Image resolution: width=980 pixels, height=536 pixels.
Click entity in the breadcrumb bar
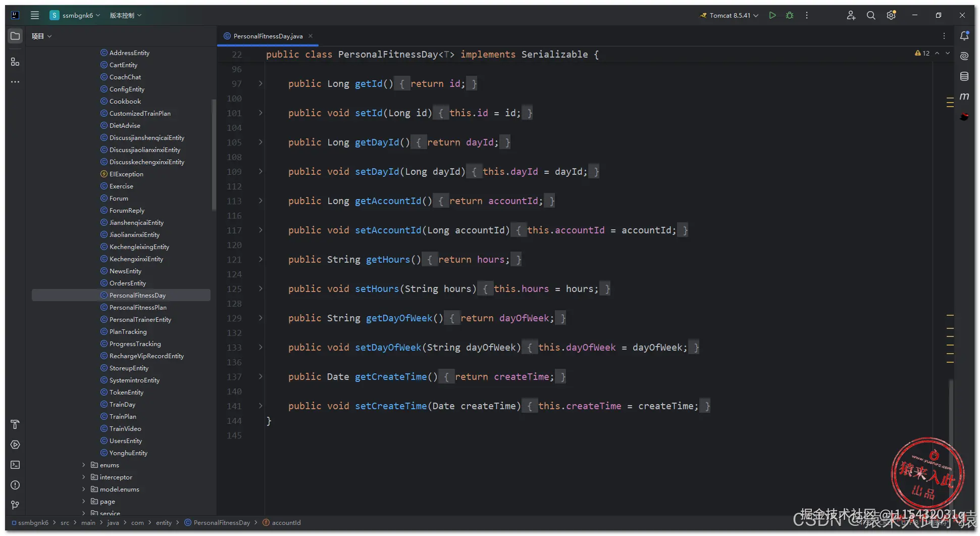tap(164, 523)
